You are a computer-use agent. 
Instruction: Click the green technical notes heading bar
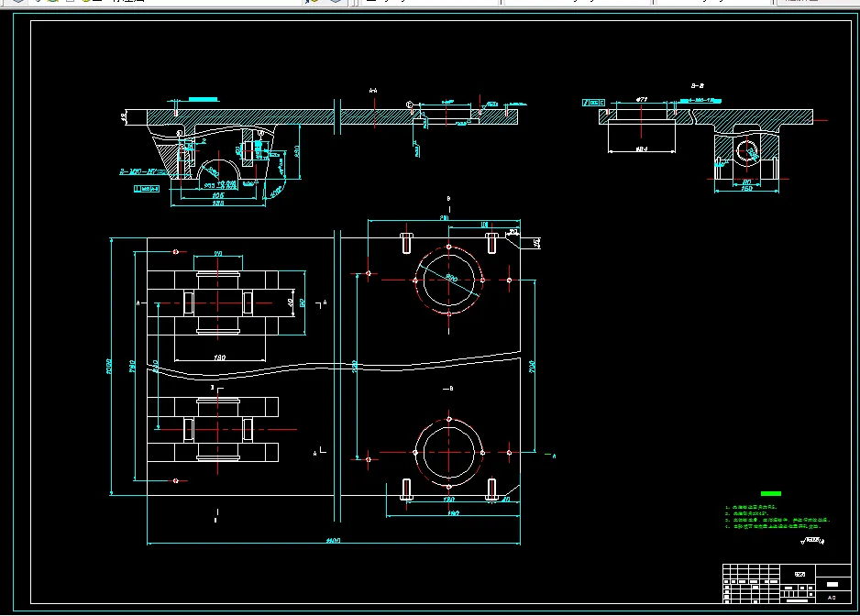770,494
